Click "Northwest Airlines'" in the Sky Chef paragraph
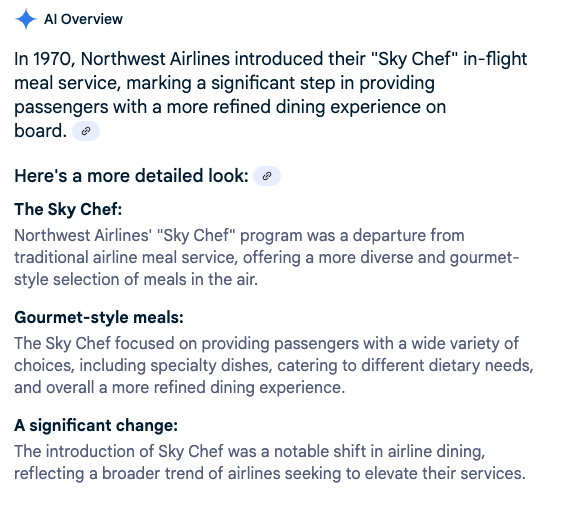The image size is (566, 529). [83, 235]
